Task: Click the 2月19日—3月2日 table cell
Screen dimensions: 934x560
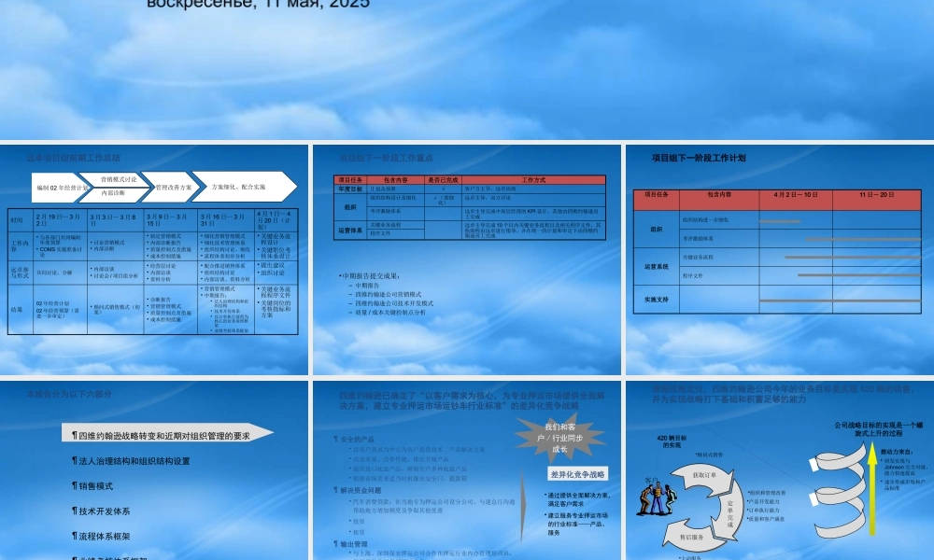Action: point(59,219)
